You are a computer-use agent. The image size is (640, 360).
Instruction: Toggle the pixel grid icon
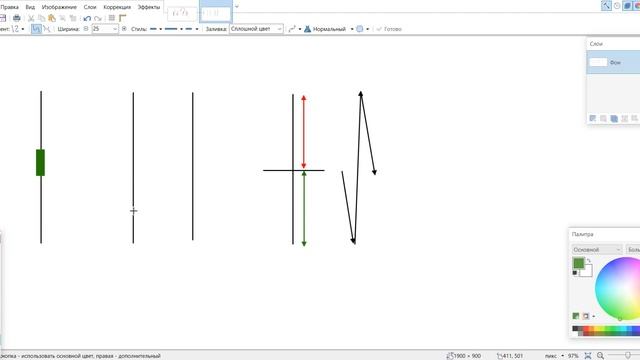pyautogui.click(x=111, y=18)
